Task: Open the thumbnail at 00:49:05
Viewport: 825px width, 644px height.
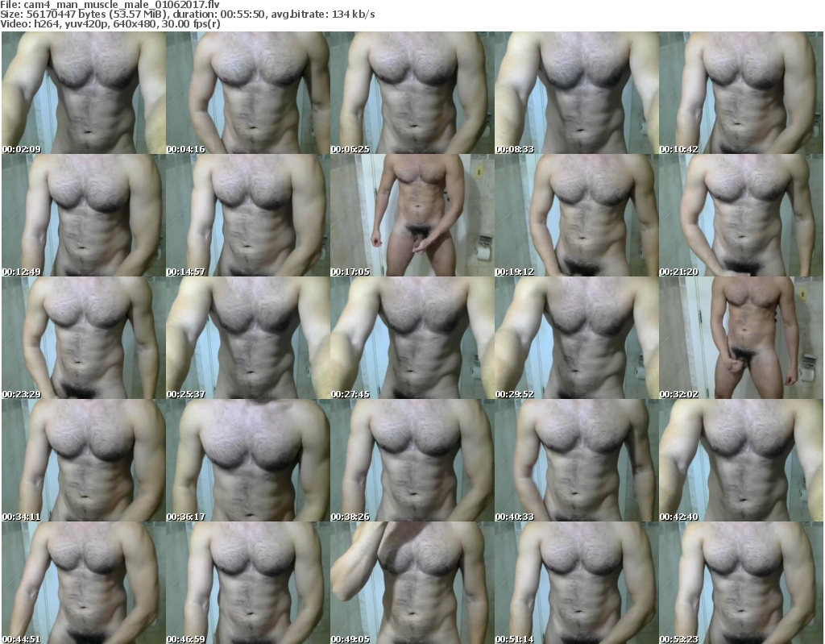Action: [x=412, y=583]
